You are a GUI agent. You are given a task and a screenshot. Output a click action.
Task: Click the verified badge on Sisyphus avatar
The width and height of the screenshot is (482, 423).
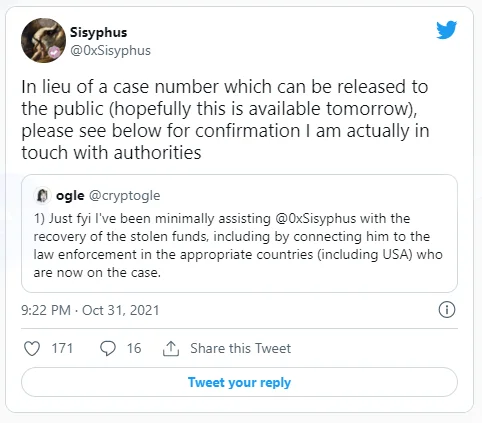coord(55,52)
